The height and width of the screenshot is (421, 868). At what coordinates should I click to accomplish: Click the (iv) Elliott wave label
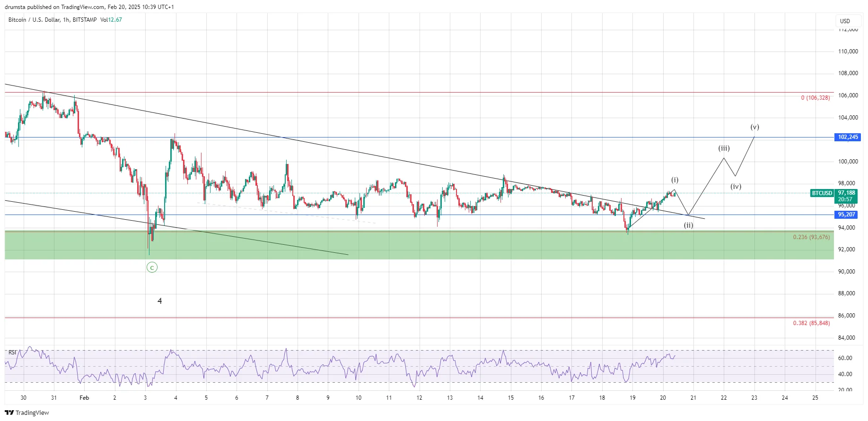[x=736, y=187]
